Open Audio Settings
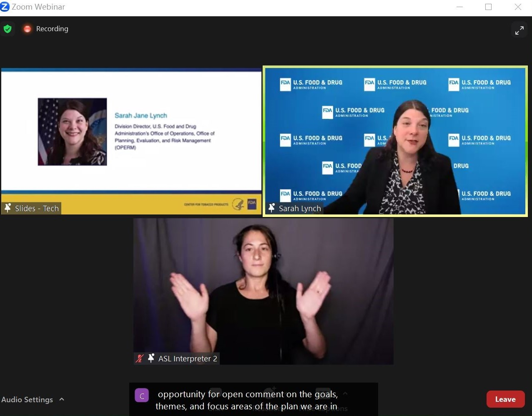This screenshot has width=532, height=416. tap(27, 399)
